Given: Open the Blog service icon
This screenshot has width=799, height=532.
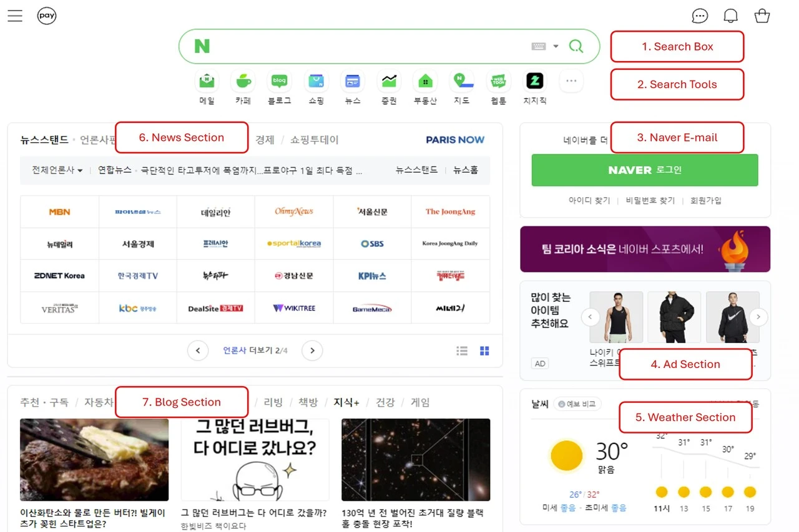Looking at the screenshot, I should [278, 81].
